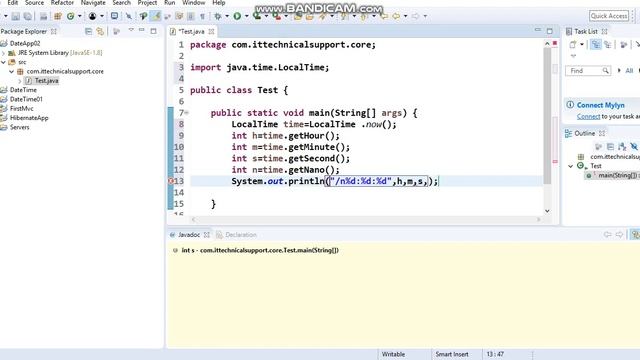Click the Toggle Mark Occurrences icon
The width and height of the screenshot is (640, 360).
click(156, 16)
